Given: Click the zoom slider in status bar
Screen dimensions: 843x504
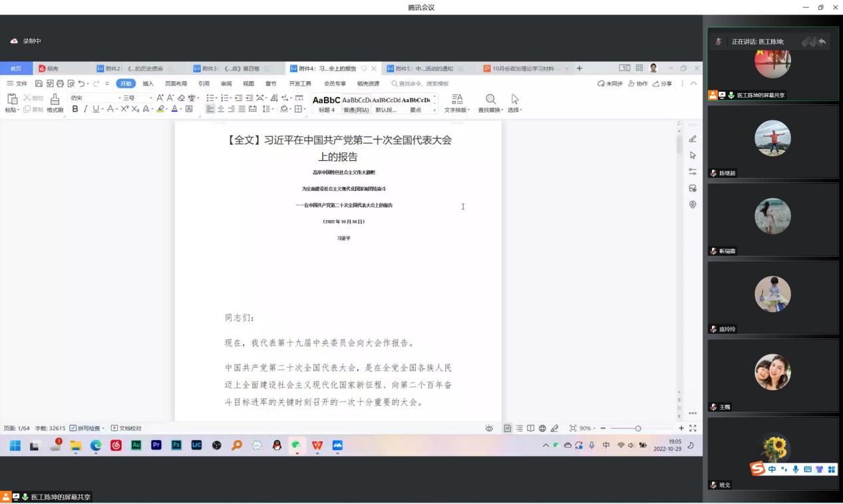Looking at the screenshot, I should (637, 429).
